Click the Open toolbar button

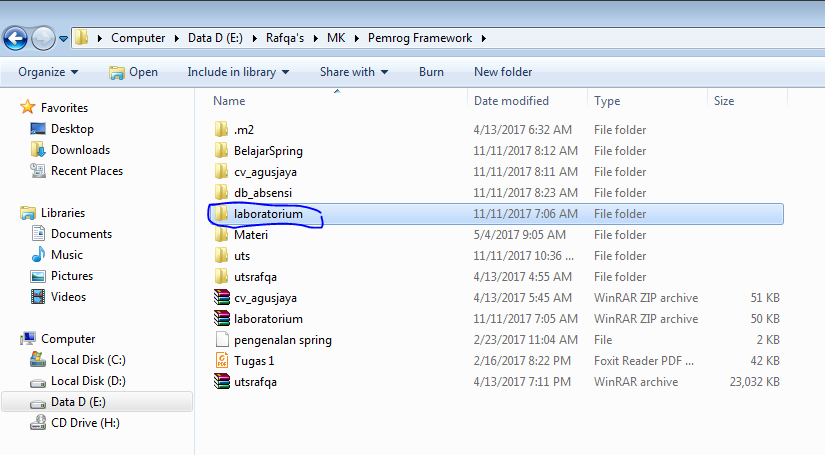(133, 72)
